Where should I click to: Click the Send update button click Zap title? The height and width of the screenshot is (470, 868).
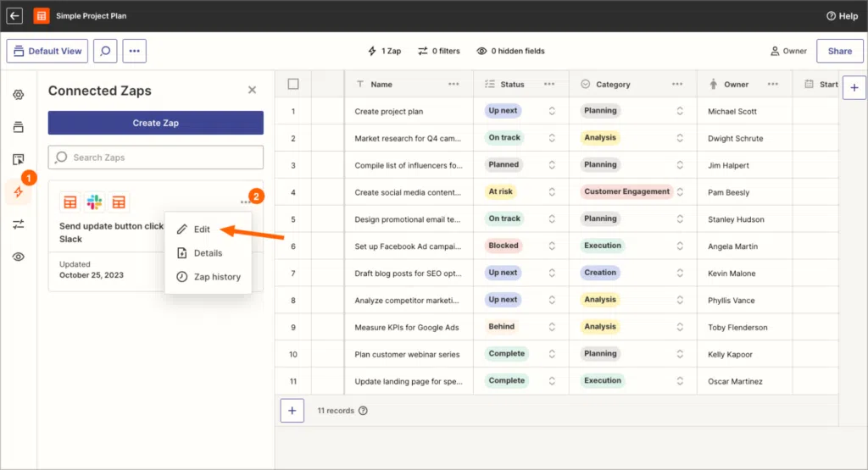point(112,233)
